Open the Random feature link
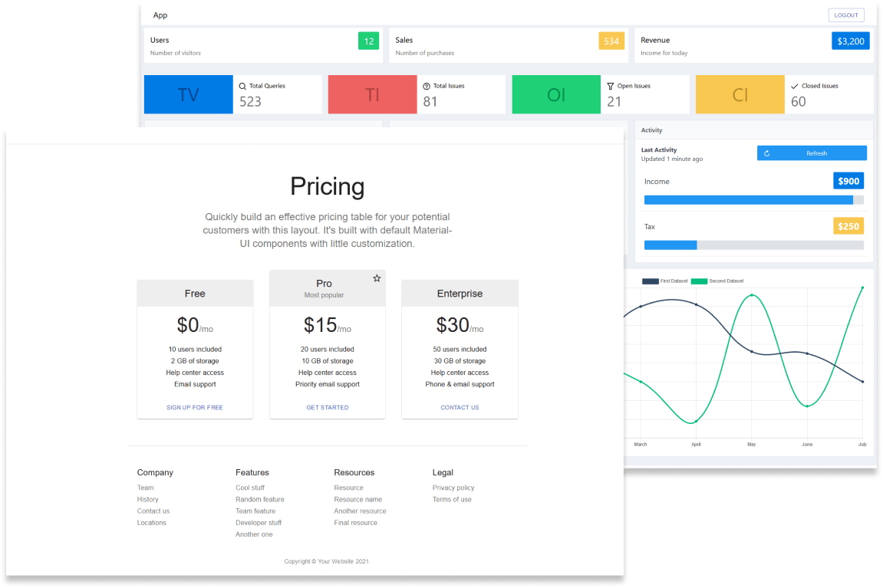 [259, 500]
